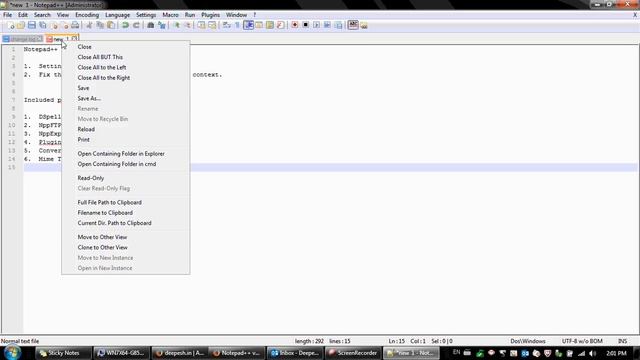Click the Copy toolbar icon
640x360 pixels.
pos(100,25)
